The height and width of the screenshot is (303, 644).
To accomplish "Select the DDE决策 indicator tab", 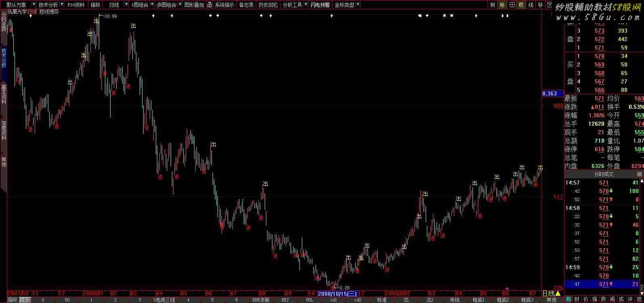I will [261, 300].
